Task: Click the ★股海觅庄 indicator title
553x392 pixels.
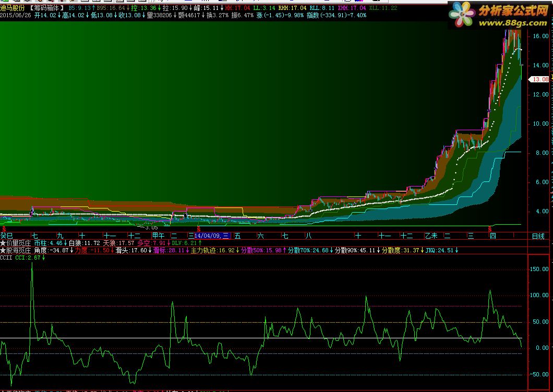Action: click(16, 250)
